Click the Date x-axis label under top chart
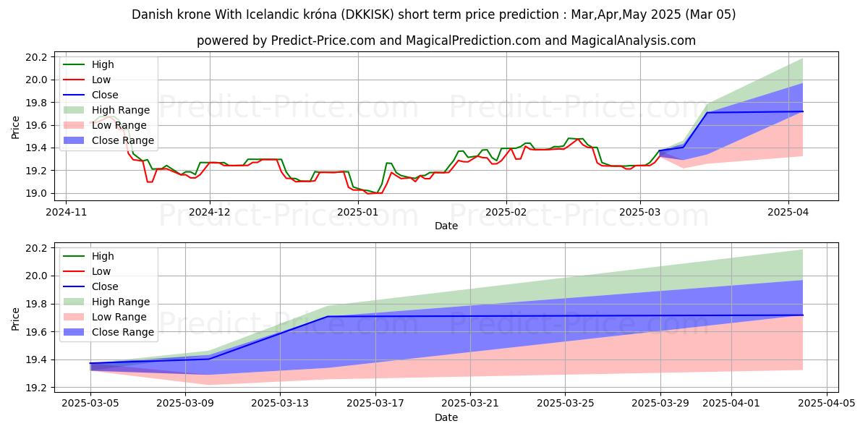The width and height of the screenshot is (868, 434). [x=446, y=226]
